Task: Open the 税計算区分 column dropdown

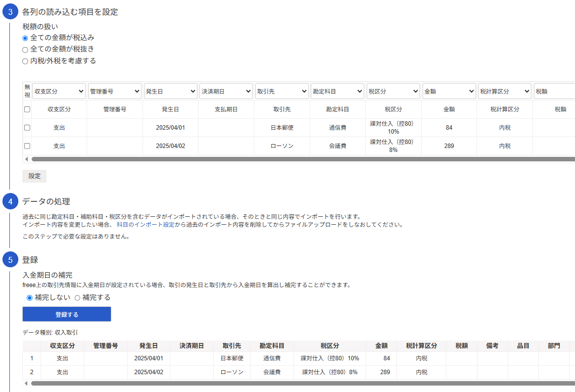Action: point(505,91)
